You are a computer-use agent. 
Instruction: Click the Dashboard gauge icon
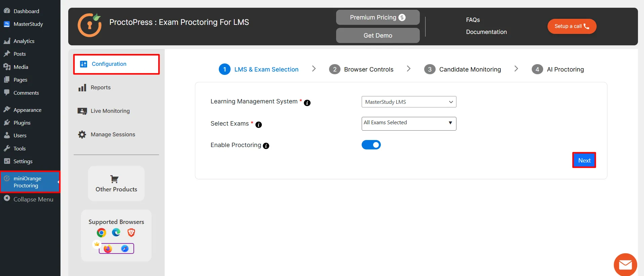tap(7, 11)
